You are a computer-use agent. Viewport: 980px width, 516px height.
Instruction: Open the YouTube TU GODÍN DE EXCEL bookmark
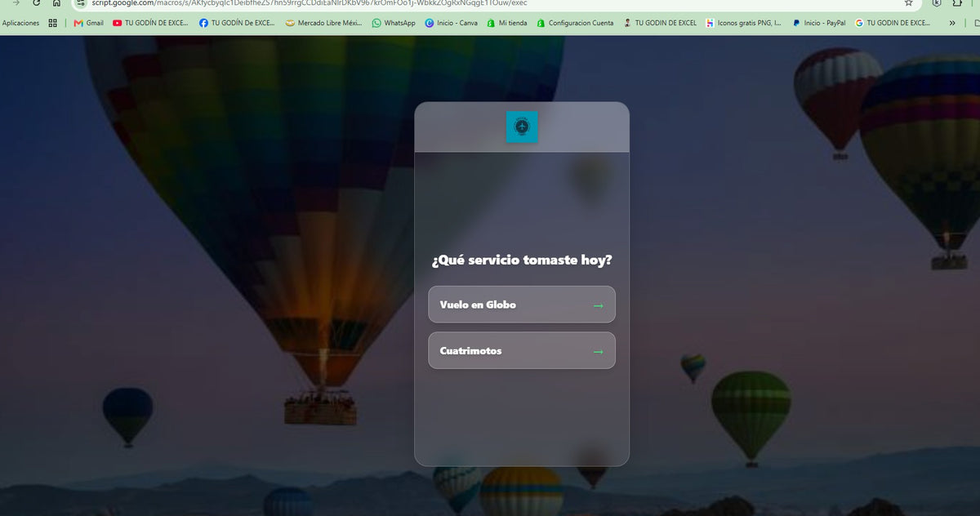[150, 23]
